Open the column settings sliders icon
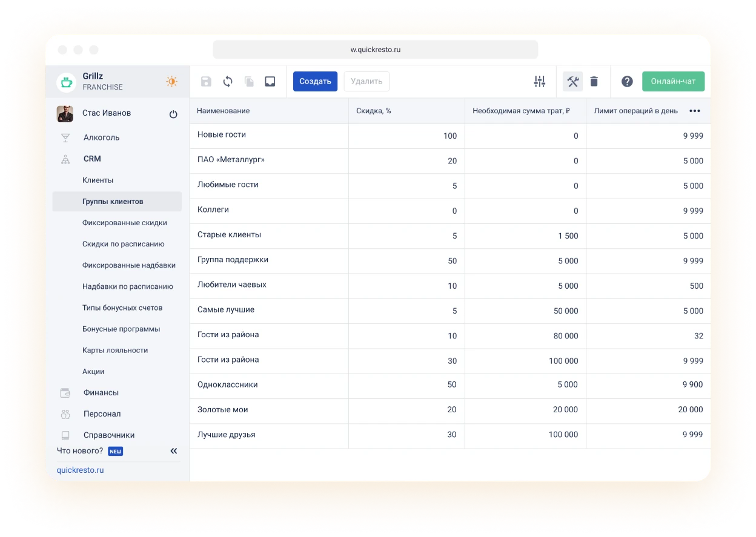 [x=539, y=81]
